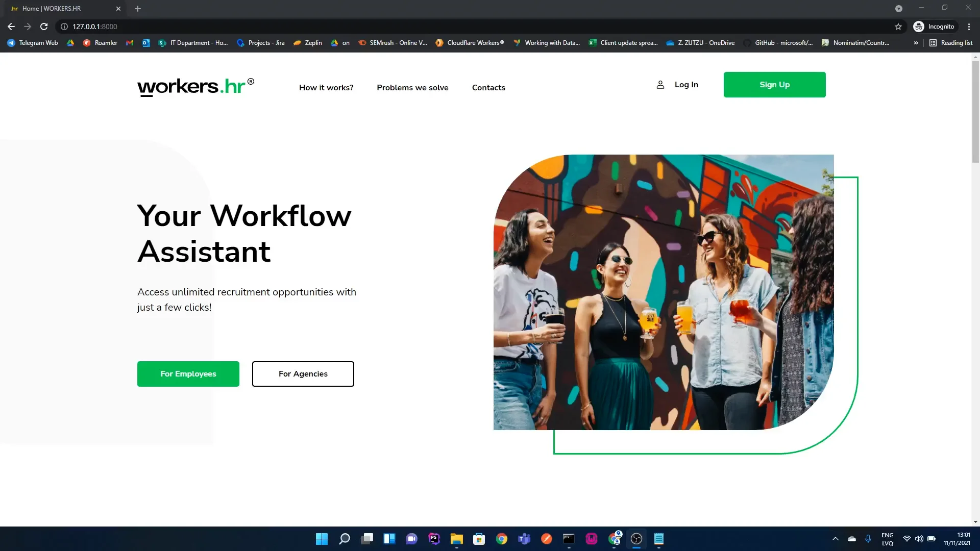Open Microsoft Teams from the taskbar
This screenshot has height=551, width=980.
pyautogui.click(x=524, y=539)
